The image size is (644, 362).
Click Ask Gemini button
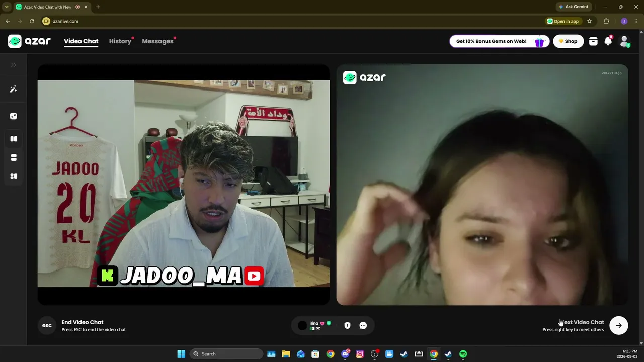tap(573, 7)
